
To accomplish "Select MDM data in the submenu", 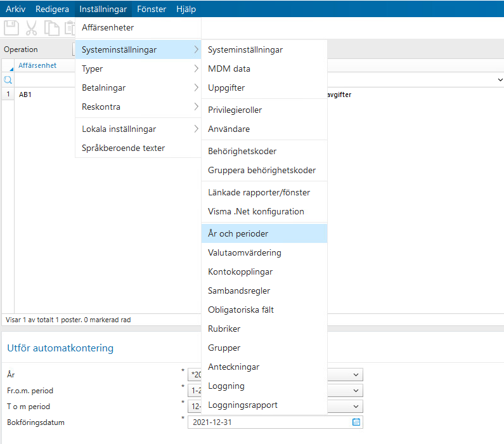I will [x=264, y=69].
